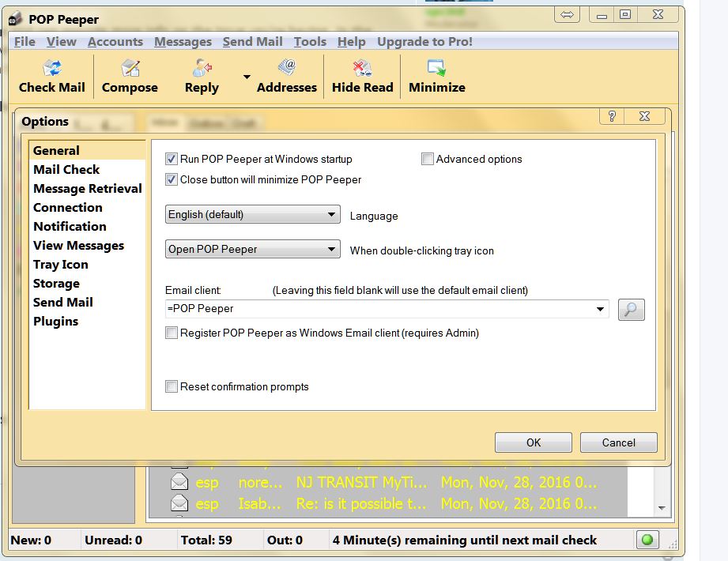Screen dimensions: 728x561
Task: Click the Options dialog help question mark
Action: [612, 116]
